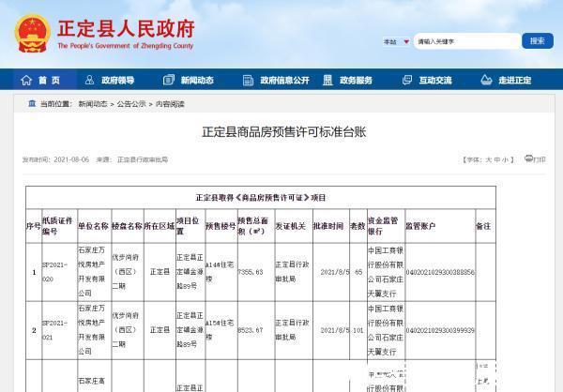Click the 新闻动态 newspaper icon
This screenshot has width=563, height=392.
[x=168, y=80]
